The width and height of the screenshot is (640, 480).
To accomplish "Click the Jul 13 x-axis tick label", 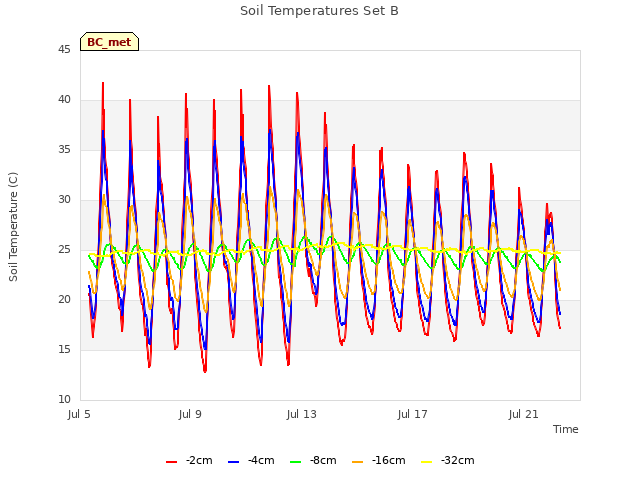I will click(x=302, y=415).
